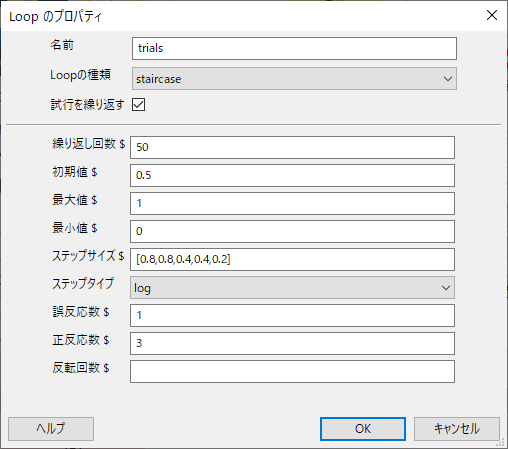The image size is (508, 449).
Task: Close the Loop のプロパティ dialog
Action: click(x=492, y=15)
